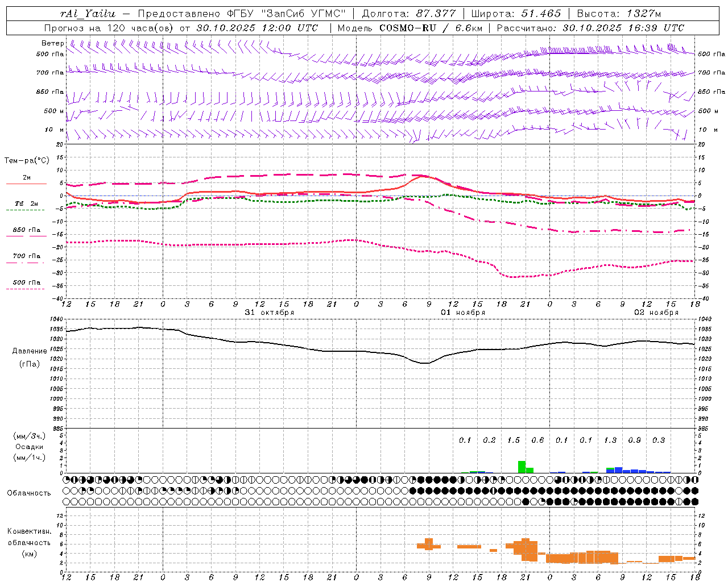Click the precipitation value "0.2"
This screenshot has height=582, width=728.
(489, 440)
